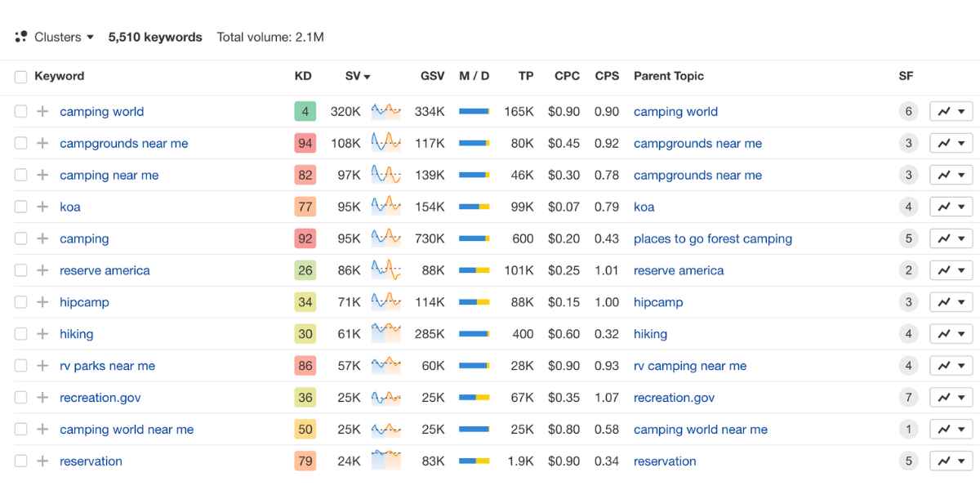Add the camping keyword with plus icon
980x490 pixels.
(x=42, y=239)
